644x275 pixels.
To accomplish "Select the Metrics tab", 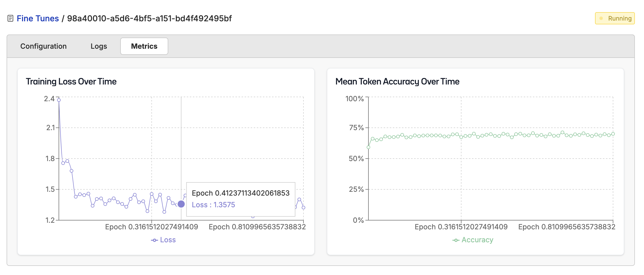I will 144,46.
